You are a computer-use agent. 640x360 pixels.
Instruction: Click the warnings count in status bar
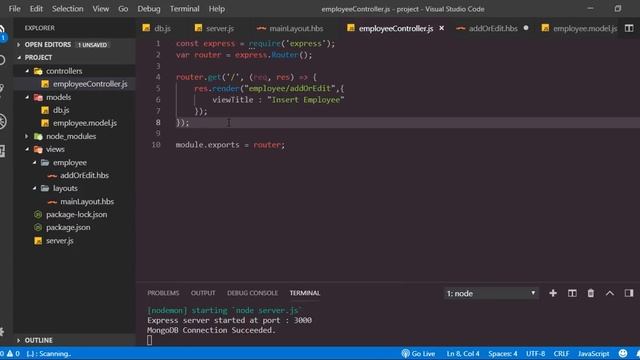pyautogui.click(x=13, y=353)
